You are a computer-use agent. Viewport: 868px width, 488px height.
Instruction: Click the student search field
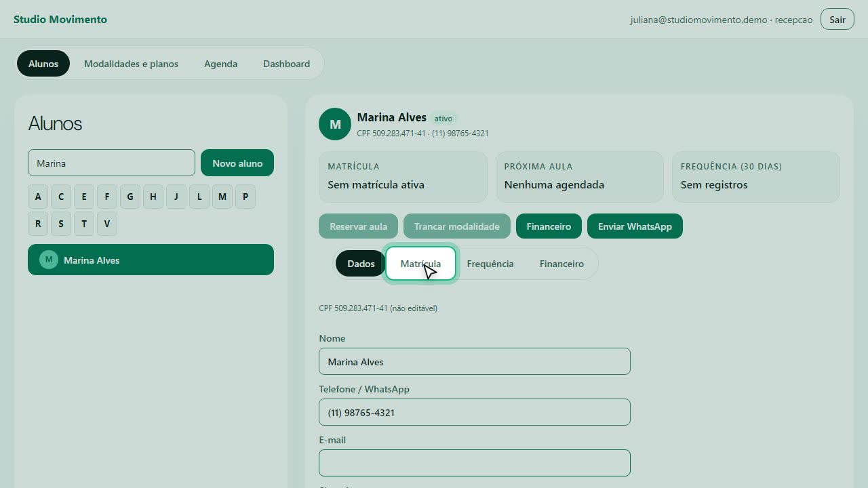111,163
